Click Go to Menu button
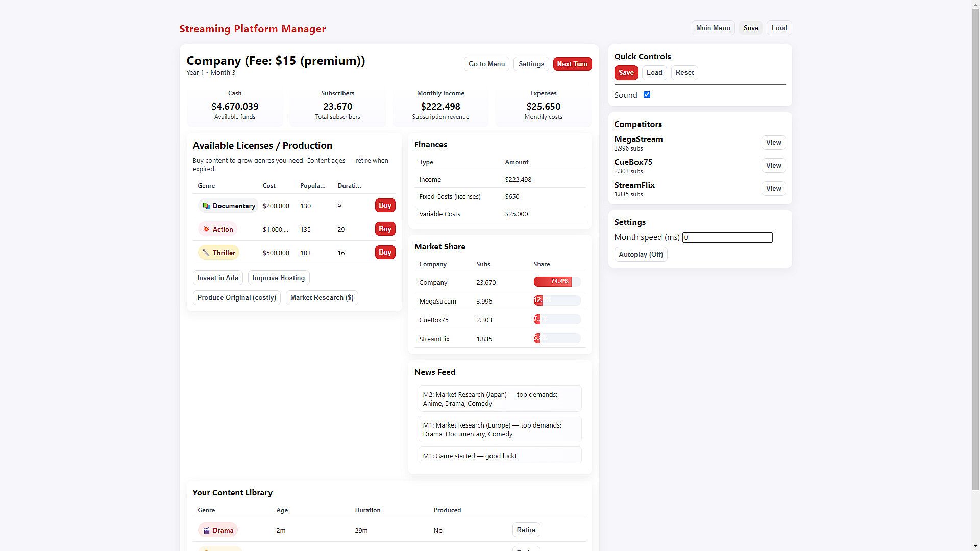The width and height of the screenshot is (980, 551). pos(486,64)
